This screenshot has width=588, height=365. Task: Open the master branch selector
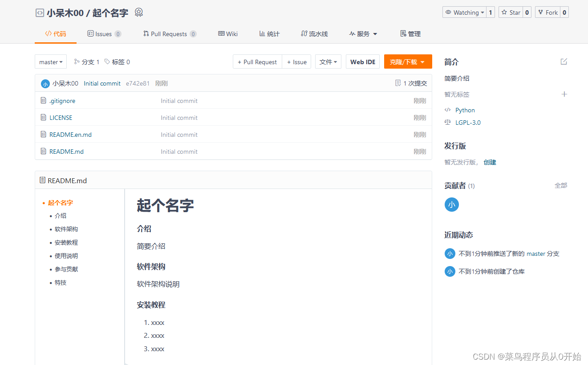[50, 62]
